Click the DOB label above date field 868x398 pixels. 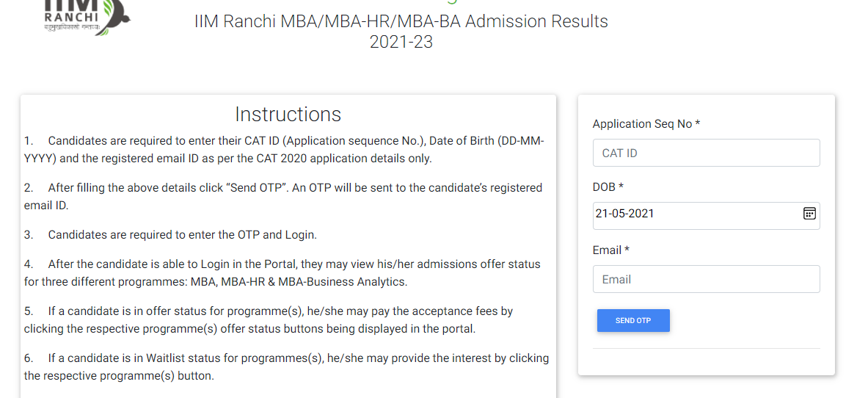coord(608,187)
